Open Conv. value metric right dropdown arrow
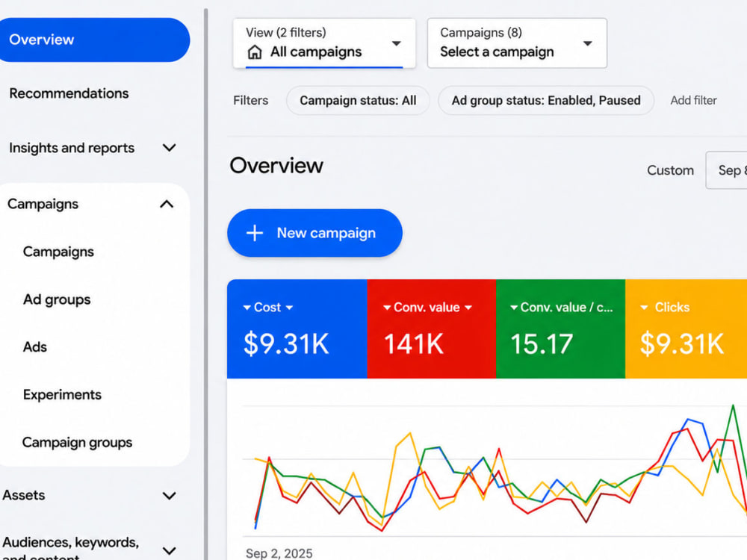 (x=468, y=308)
